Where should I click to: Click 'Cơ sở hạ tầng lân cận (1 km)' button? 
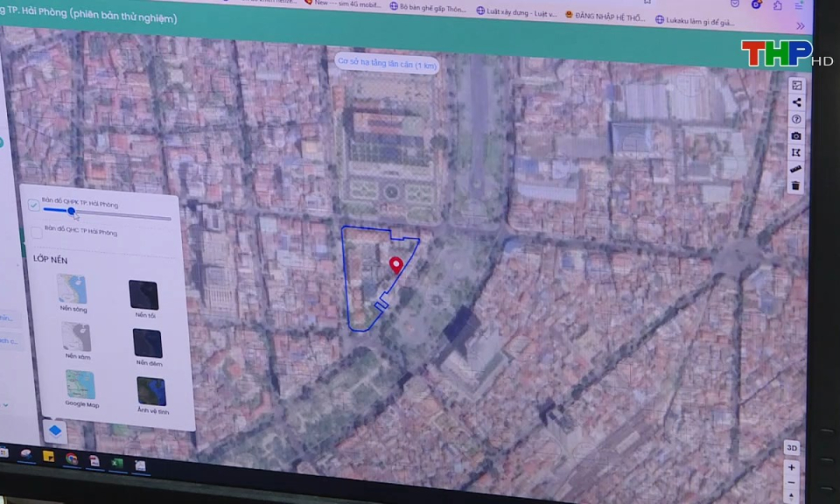[387, 63]
